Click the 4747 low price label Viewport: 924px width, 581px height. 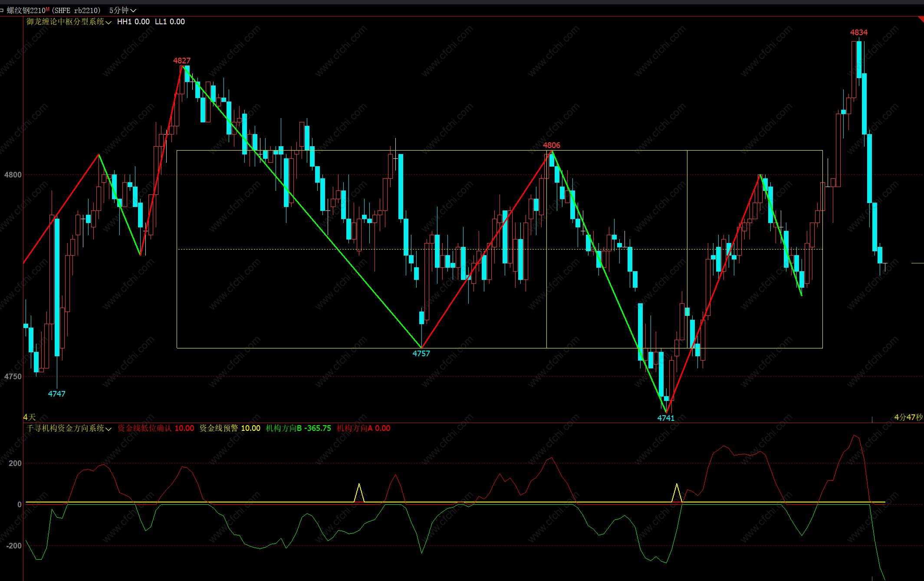click(56, 394)
